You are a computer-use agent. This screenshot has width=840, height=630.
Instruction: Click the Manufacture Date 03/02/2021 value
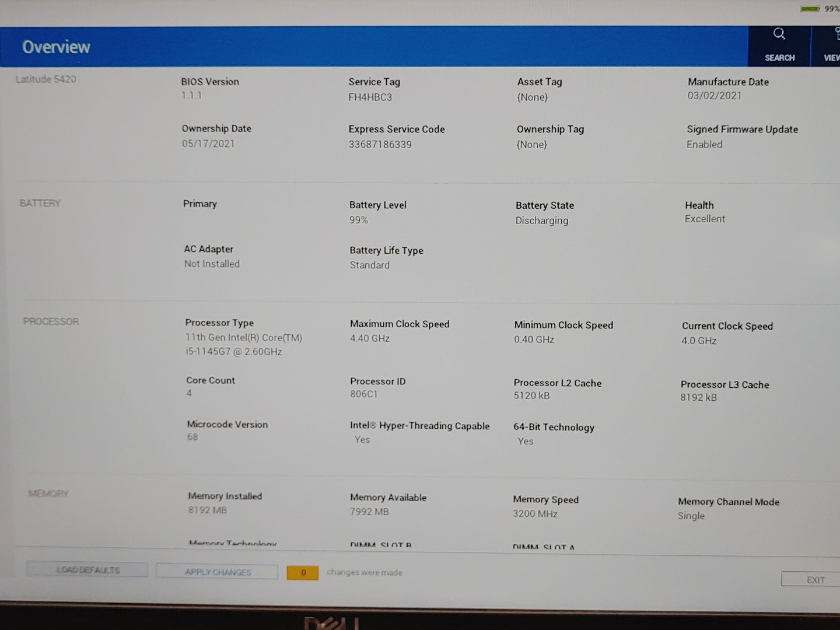coord(714,96)
